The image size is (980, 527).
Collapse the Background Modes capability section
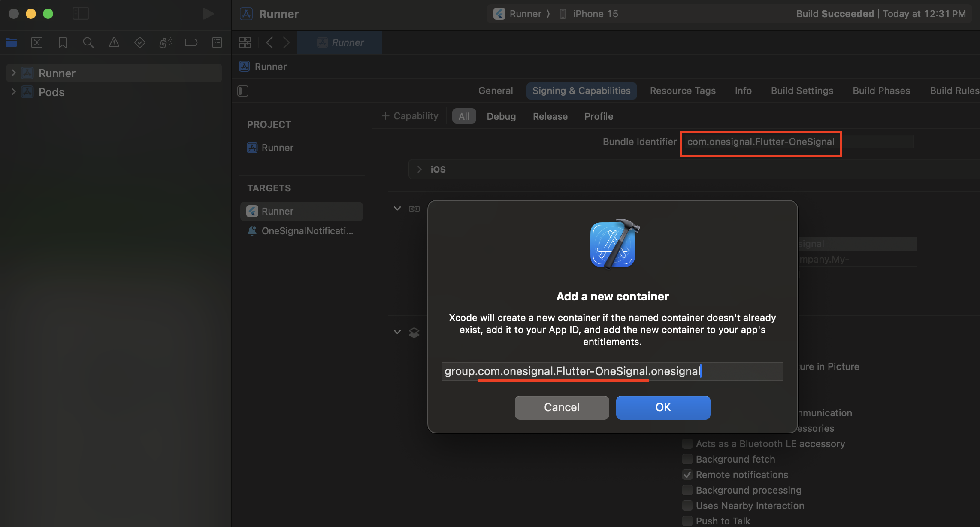click(397, 332)
